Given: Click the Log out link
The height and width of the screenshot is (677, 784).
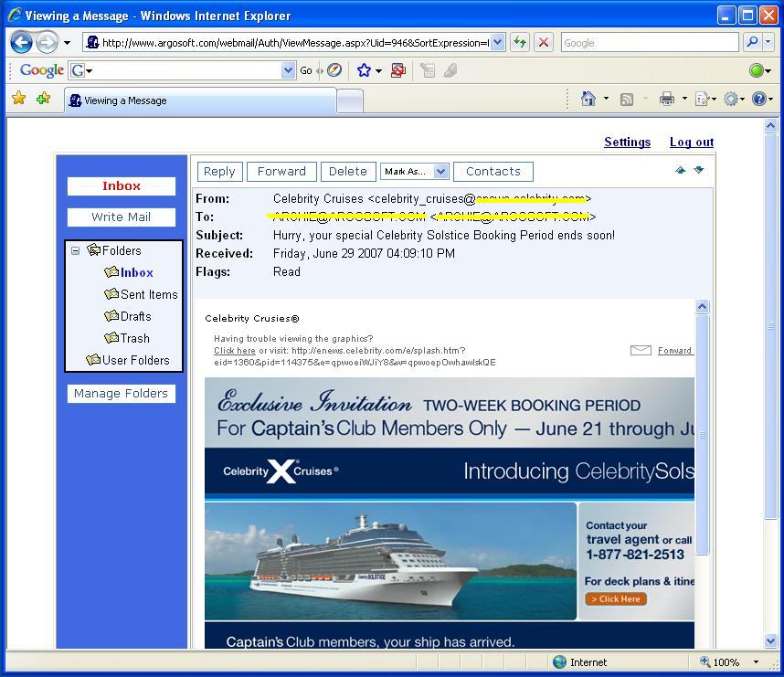Looking at the screenshot, I should click(x=692, y=142).
